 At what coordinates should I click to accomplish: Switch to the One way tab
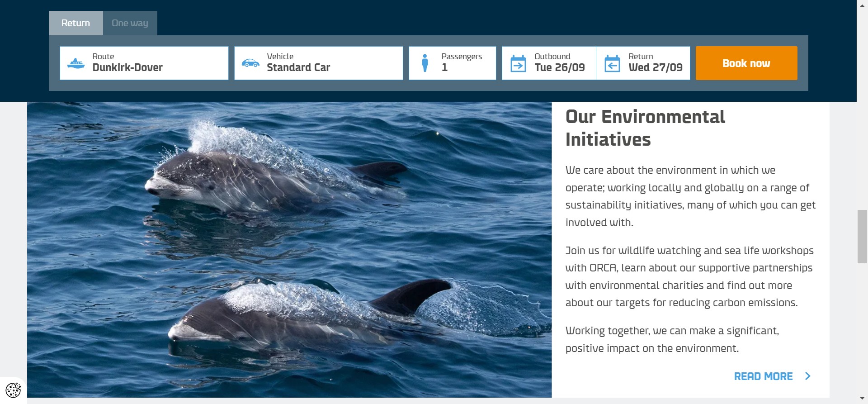pos(130,23)
